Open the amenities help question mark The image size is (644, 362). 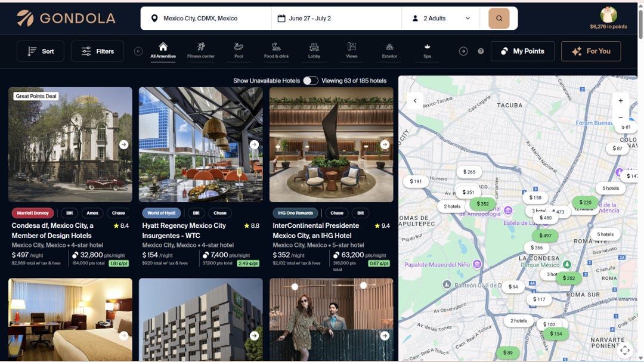pyautogui.click(x=481, y=51)
